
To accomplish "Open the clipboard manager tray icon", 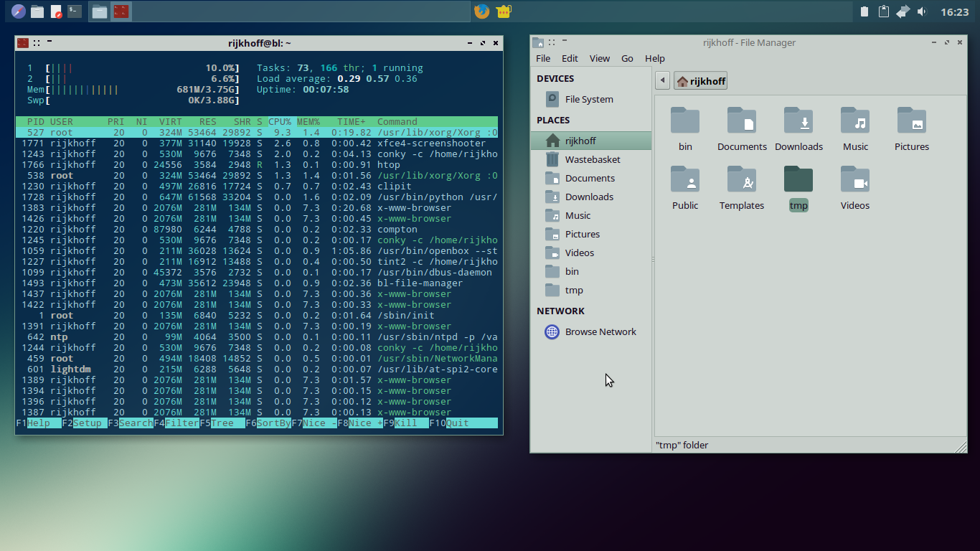I will (x=884, y=11).
